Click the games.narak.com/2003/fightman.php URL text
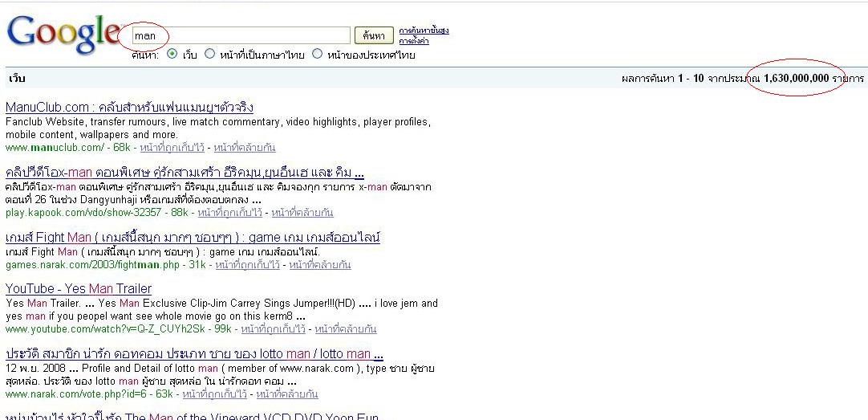The width and height of the screenshot is (868, 420). pyautogui.click(x=92, y=265)
